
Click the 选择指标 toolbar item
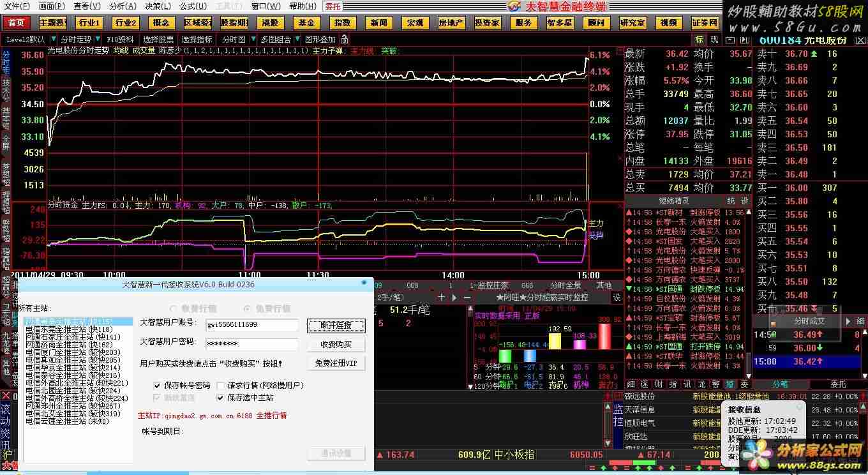[x=198, y=40]
